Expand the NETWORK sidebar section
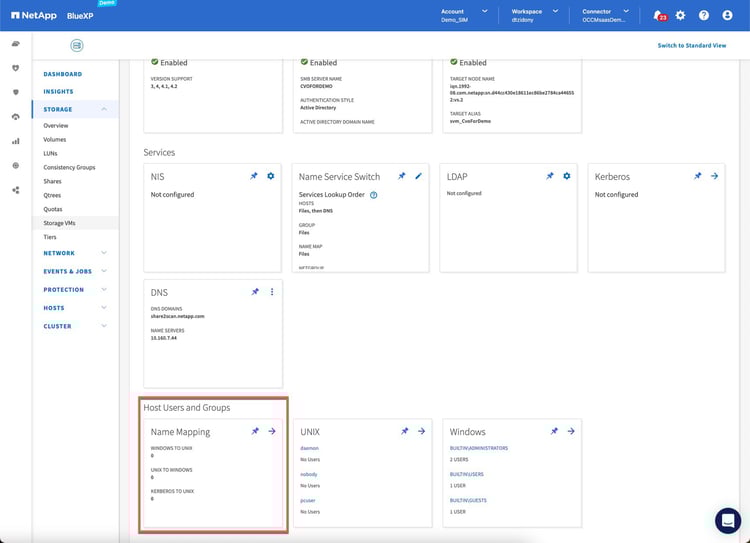The height and width of the screenshot is (543, 750). pyautogui.click(x=105, y=253)
